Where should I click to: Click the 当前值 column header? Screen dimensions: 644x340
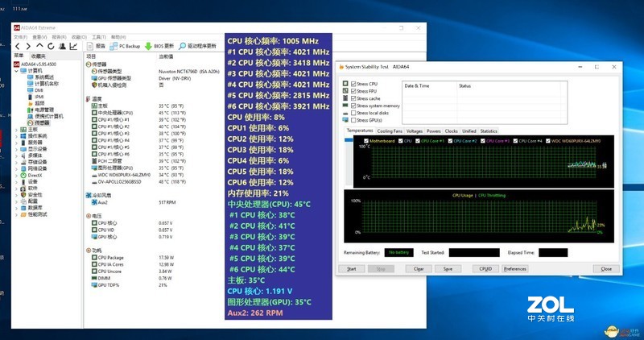coord(166,56)
